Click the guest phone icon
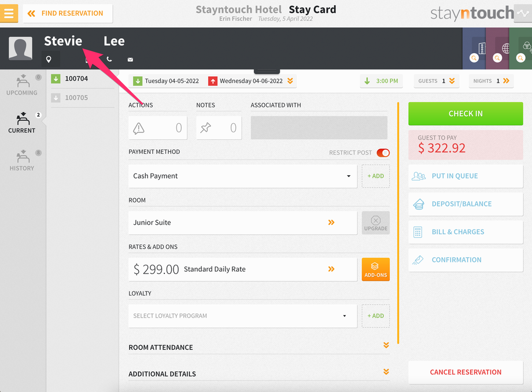The width and height of the screenshot is (532, 392). coord(109,60)
